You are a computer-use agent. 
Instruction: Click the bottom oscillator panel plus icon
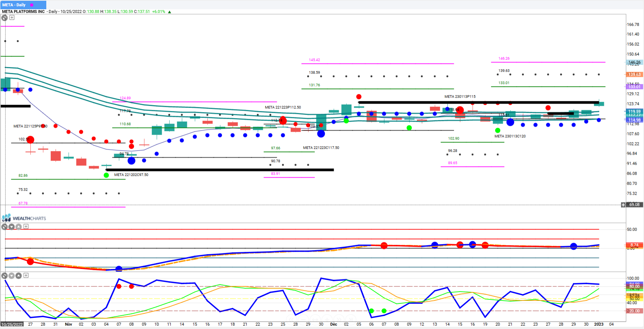(x=26, y=275)
